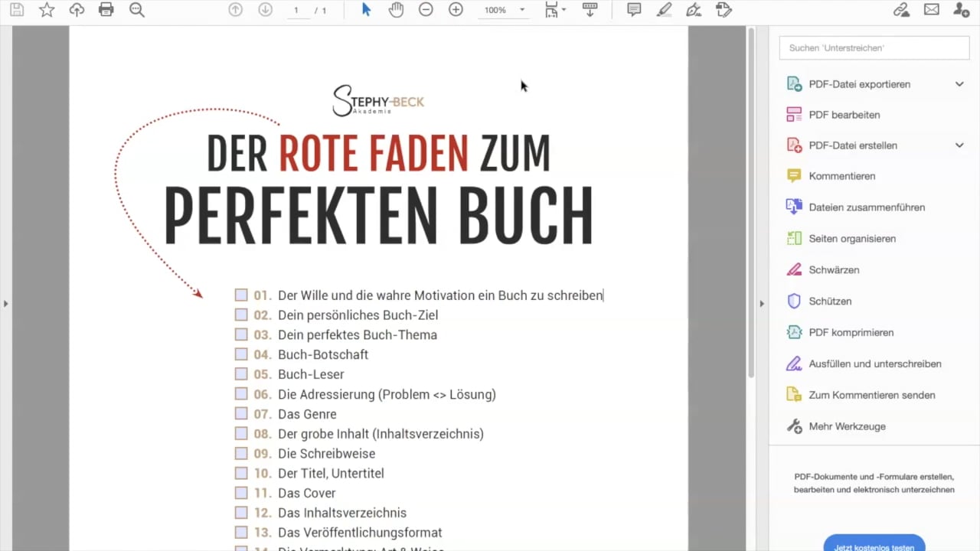Image resolution: width=980 pixels, height=551 pixels.
Task: Open the fountain pen sign tool
Action: pos(694,10)
